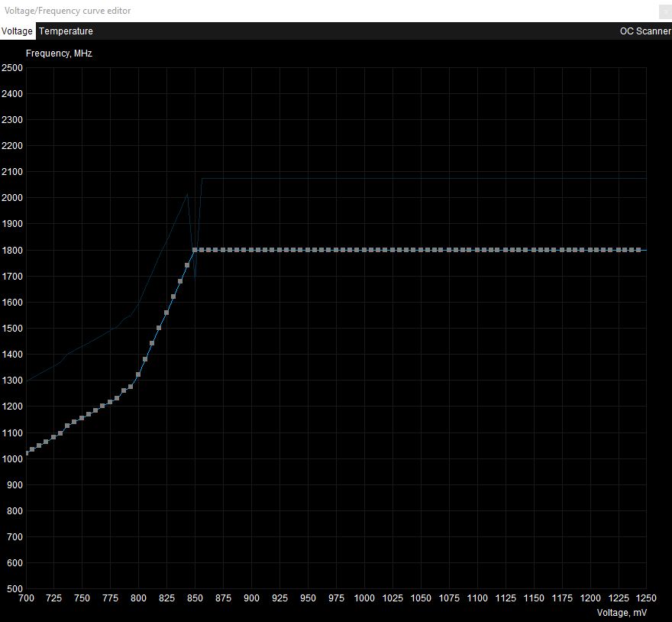
Task: Close the curve editor window
Action: click(665, 11)
